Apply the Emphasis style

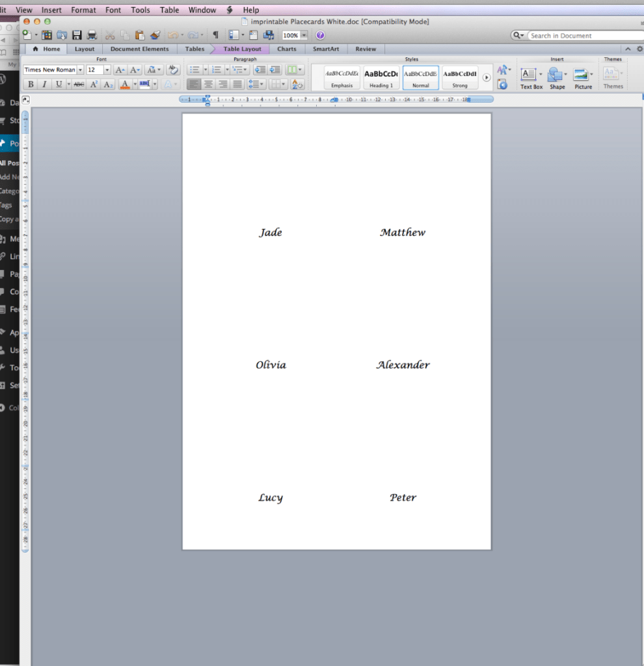tap(342, 77)
